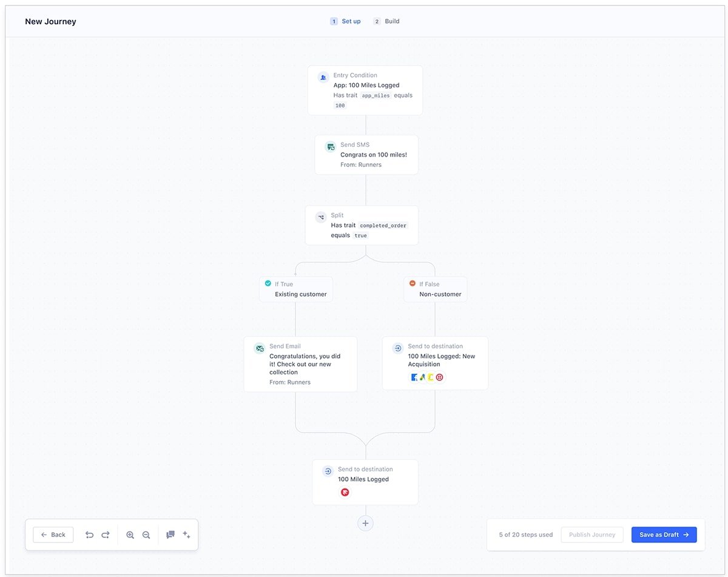Click the Back button in the toolbar
The height and width of the screenshot is (577, 728).
point(53,535)
